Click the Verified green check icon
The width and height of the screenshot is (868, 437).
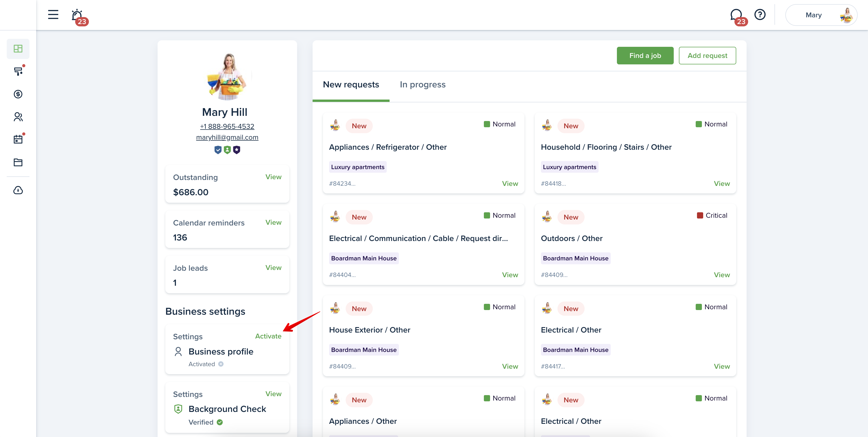click(x=220, y=422)
